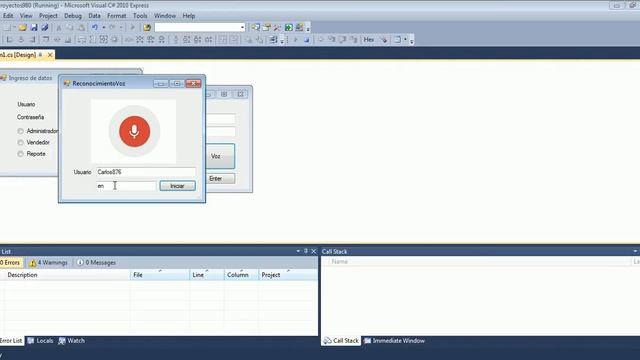Click the Find in Files toolbar icon
Screen dimensions: 640x360
point(147,27)
